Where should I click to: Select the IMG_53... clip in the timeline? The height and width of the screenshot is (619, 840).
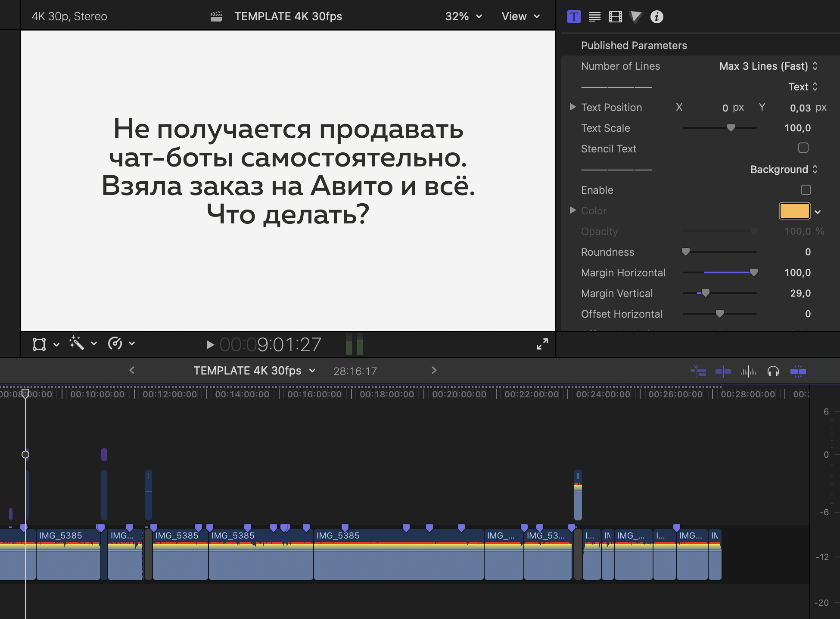[548, 554]
